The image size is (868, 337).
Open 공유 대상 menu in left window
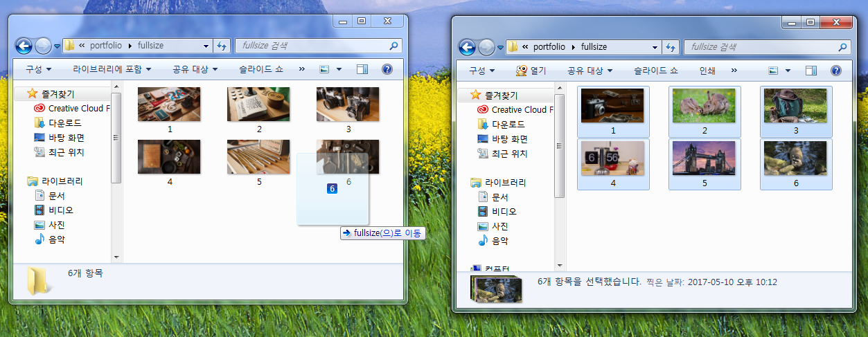pos(195,69)
